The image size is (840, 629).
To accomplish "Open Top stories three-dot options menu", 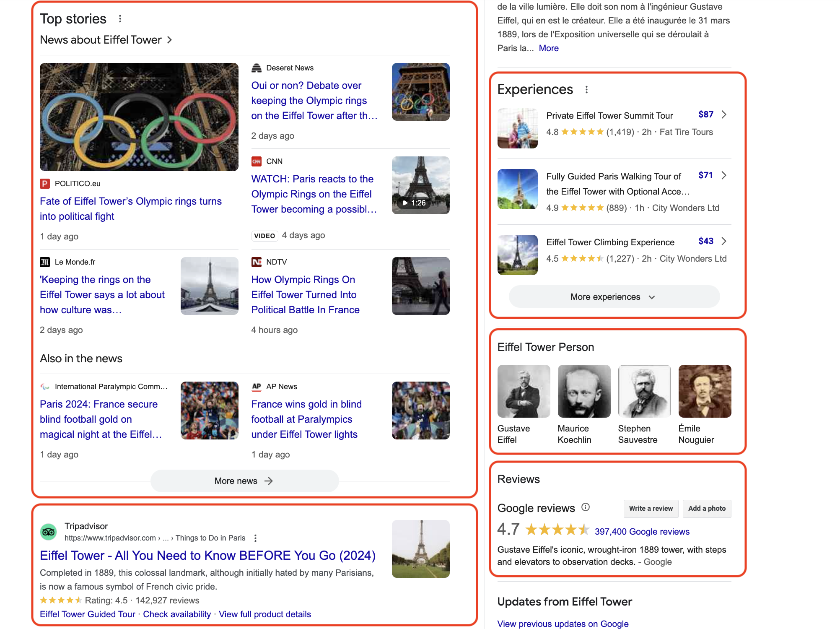I will [120, 19].
